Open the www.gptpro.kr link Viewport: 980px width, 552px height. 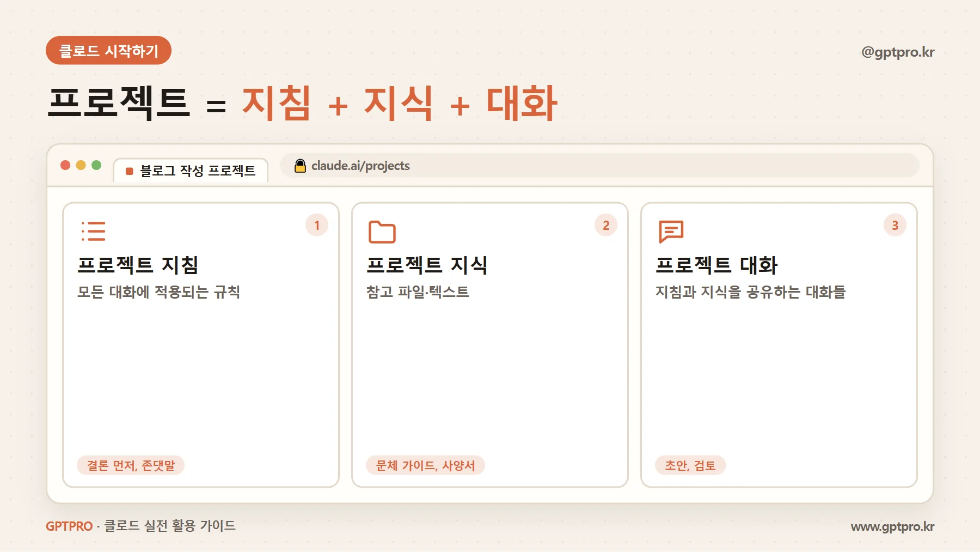coord(892,526)
